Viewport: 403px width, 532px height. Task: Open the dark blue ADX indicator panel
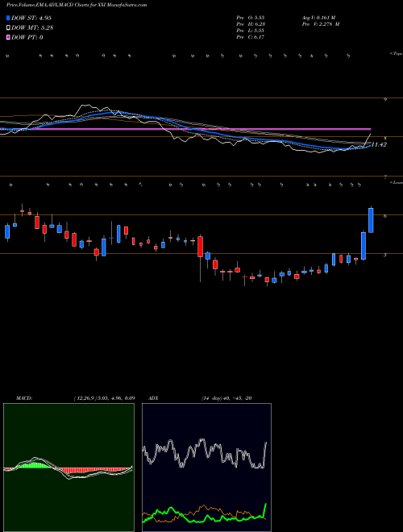pos(206,468)
